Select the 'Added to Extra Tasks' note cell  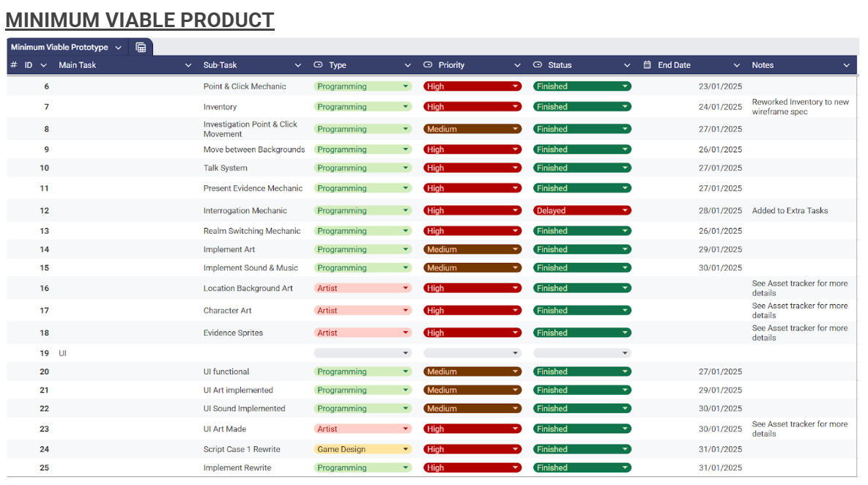(790, 211)
